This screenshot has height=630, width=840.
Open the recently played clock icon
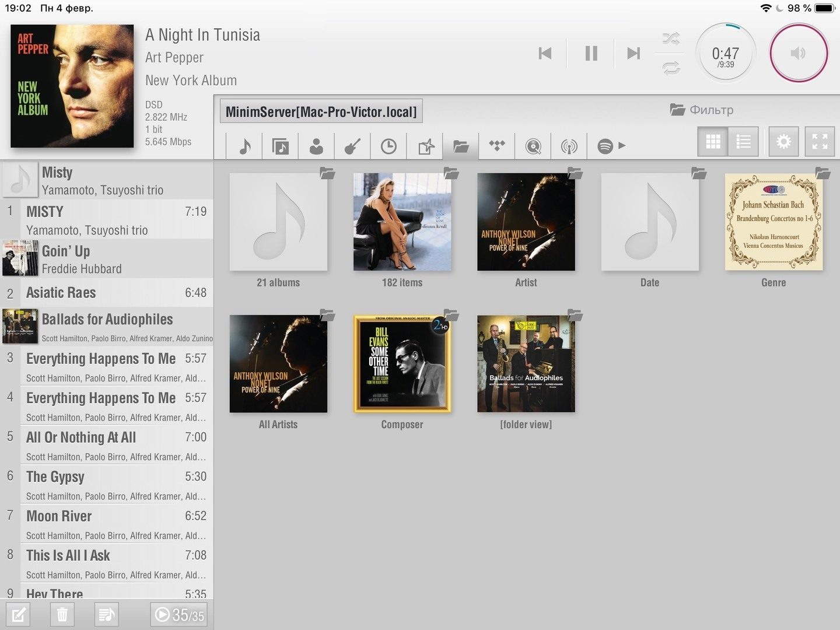pyautogui.click(x=388, y=146)
